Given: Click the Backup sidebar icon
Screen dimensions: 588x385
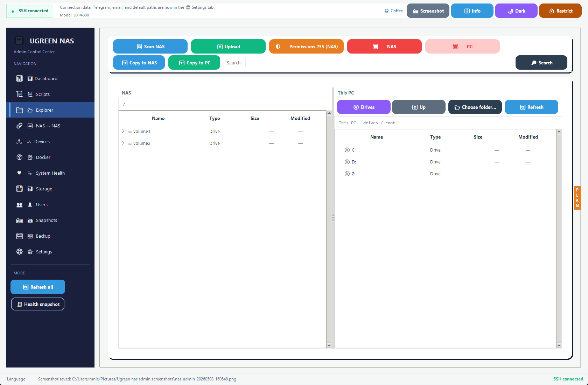Looking at the screenshot, I should pyautogui.click(x=20, y=236).
